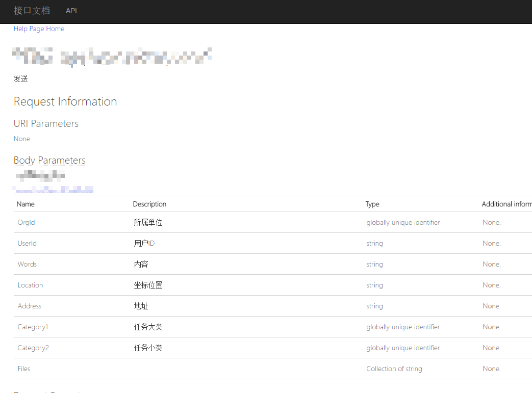Click the Description column header
The height and width of the screenshot is (393, 532).
coord(149,204)
